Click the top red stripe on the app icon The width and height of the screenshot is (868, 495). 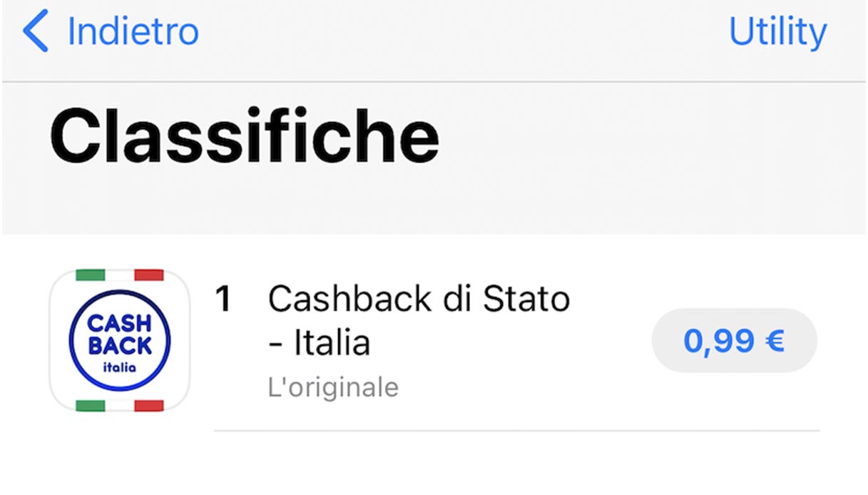click(x=149, y=275)
